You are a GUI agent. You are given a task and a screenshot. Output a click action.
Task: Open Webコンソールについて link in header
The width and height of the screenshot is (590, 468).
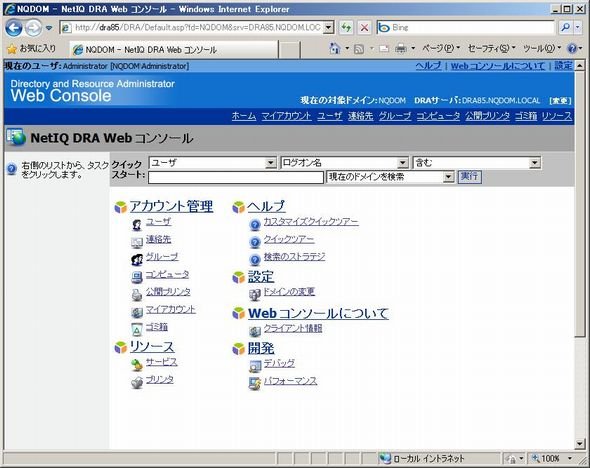[x=498, y=66]
